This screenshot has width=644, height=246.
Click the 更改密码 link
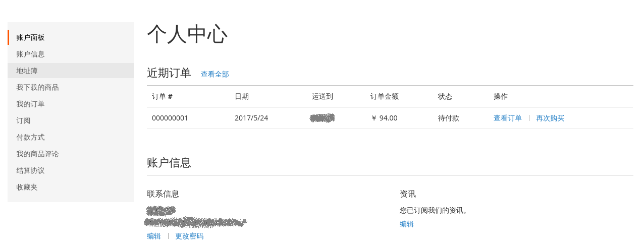click(x=189, y=236)
